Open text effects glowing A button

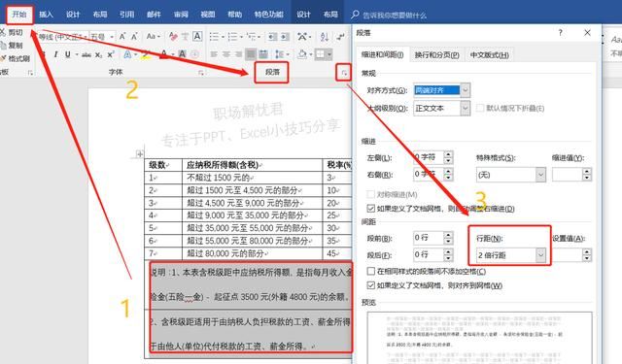(127, 54)
